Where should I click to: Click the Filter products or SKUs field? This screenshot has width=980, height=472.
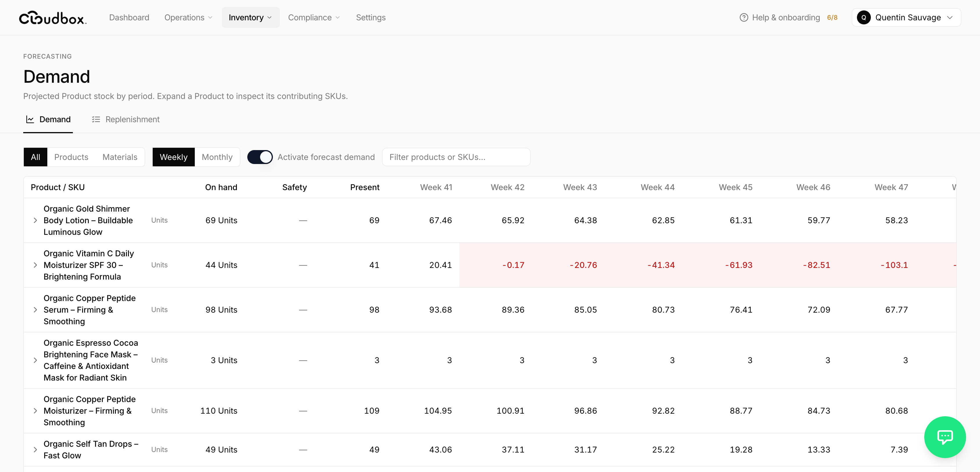tap(456, 157)
